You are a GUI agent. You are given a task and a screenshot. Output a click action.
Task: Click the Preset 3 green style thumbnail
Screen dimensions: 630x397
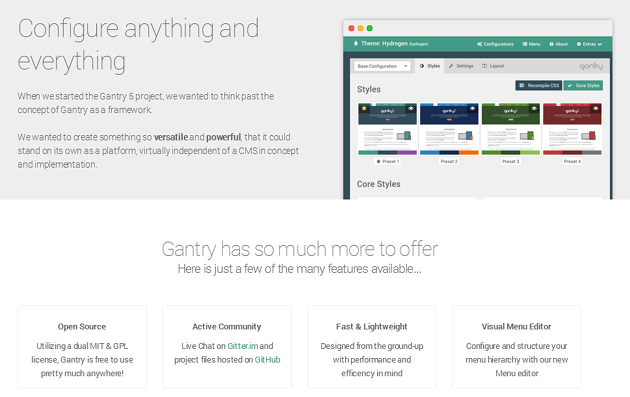click(511, 129)
